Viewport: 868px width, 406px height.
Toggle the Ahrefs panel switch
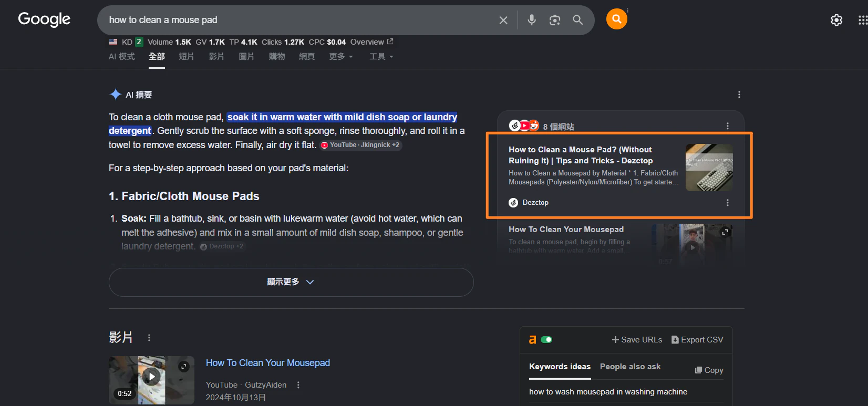pos(546,340)
